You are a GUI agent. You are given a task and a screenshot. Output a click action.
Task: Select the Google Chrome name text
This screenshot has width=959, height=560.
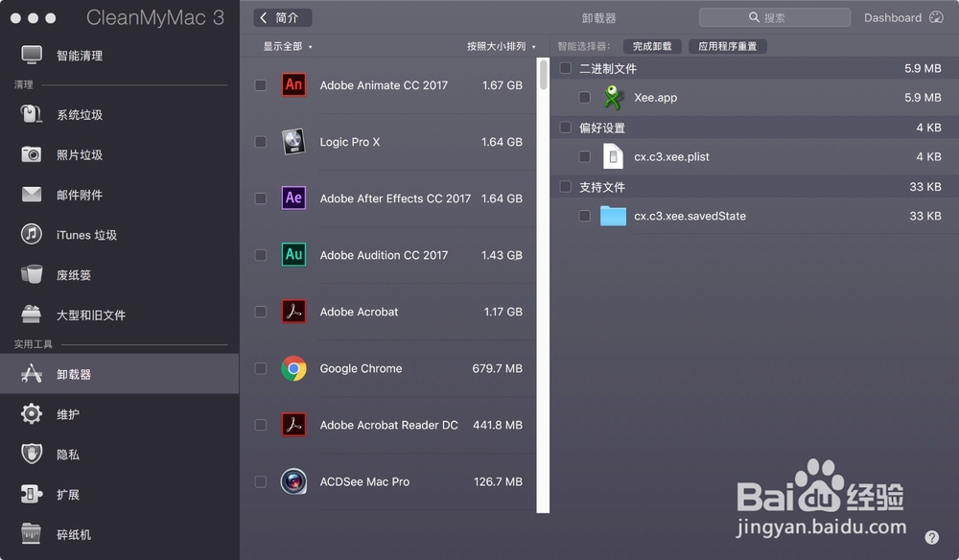pos(361,368)
